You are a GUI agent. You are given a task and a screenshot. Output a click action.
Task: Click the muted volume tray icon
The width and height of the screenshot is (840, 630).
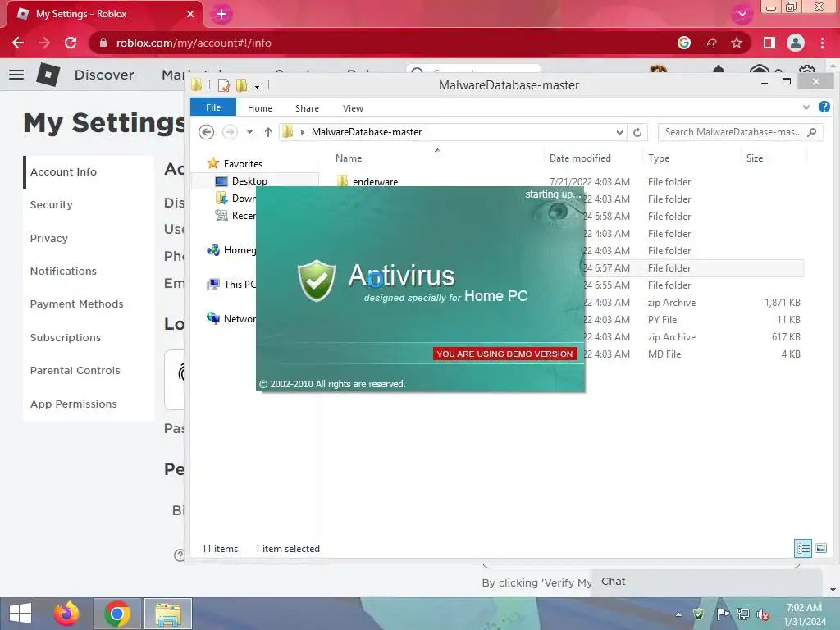click(763, 614)
